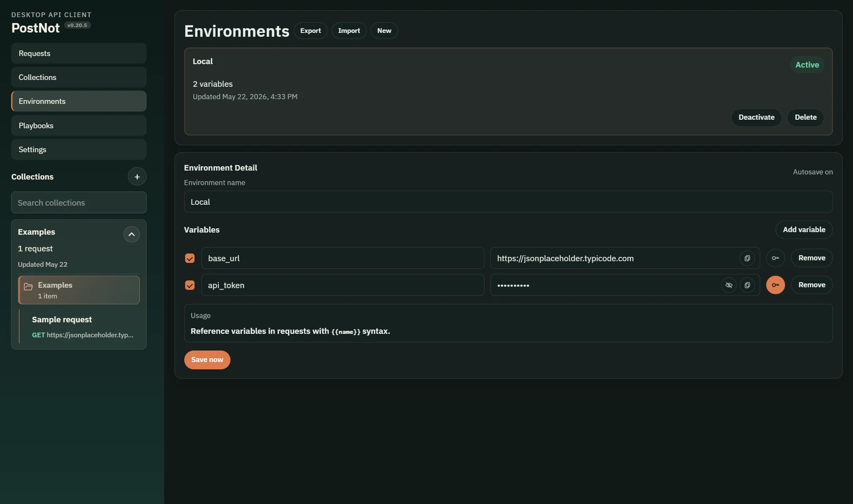Click the '1 request' text under Examples
The image size is (853, 504).
[x=35, y=249]
